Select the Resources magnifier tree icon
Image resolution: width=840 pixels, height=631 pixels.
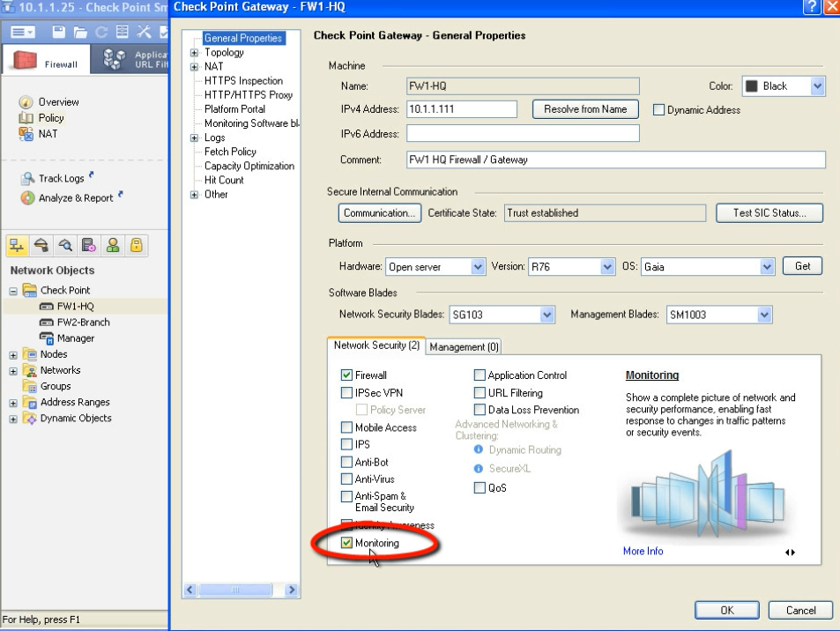[65, 245]
